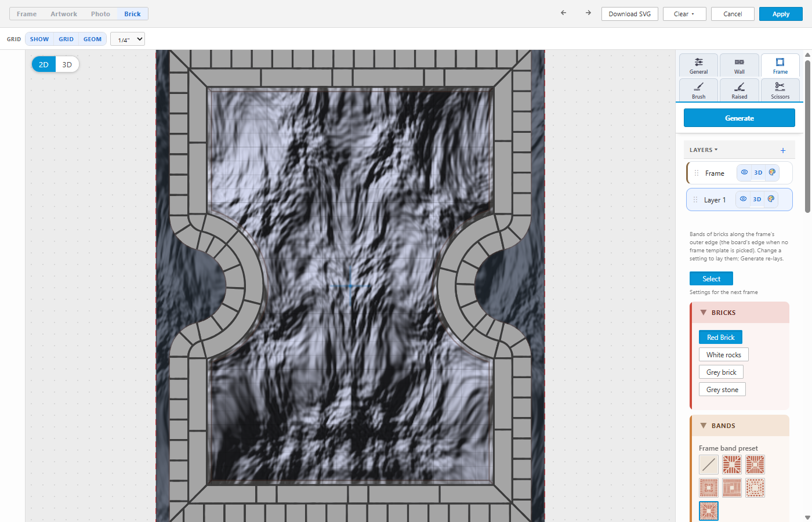Open color palette for Frame layer
812x522 pixels.
pos(772,172)
